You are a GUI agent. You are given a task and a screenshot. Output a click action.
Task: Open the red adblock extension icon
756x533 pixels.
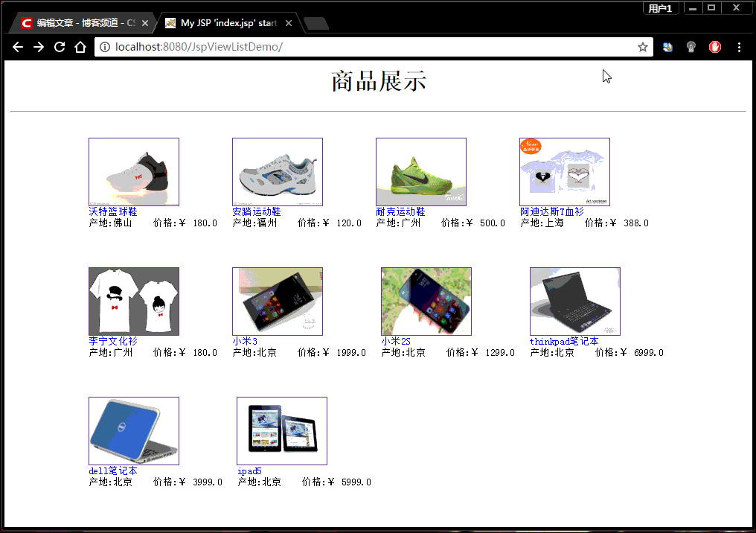[x=714, y=47]
